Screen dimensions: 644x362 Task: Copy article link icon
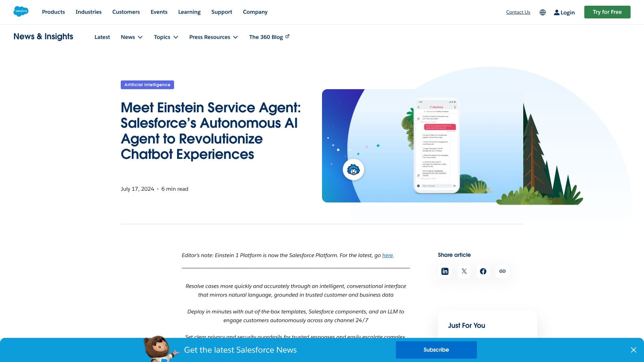tap(502, 271)
